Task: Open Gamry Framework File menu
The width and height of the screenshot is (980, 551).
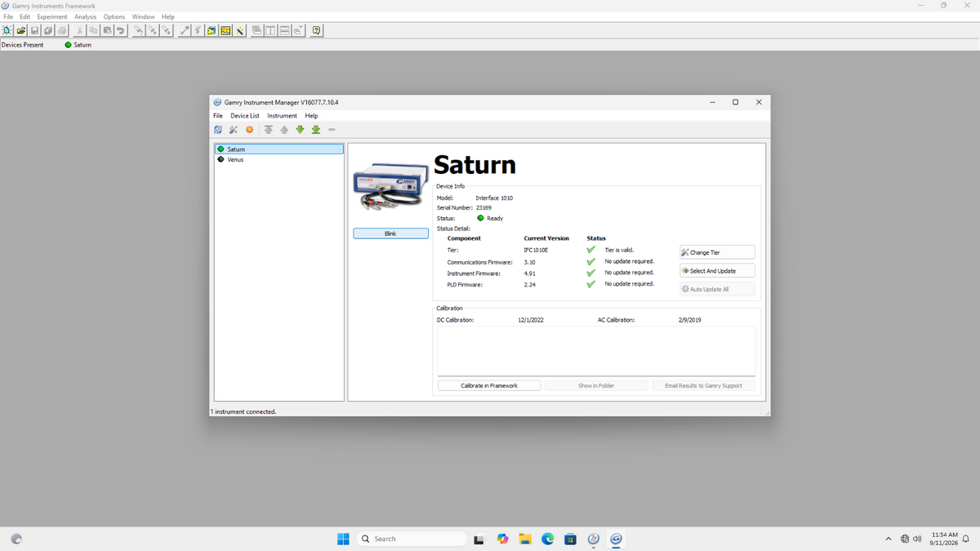Action: pos(8,16)
